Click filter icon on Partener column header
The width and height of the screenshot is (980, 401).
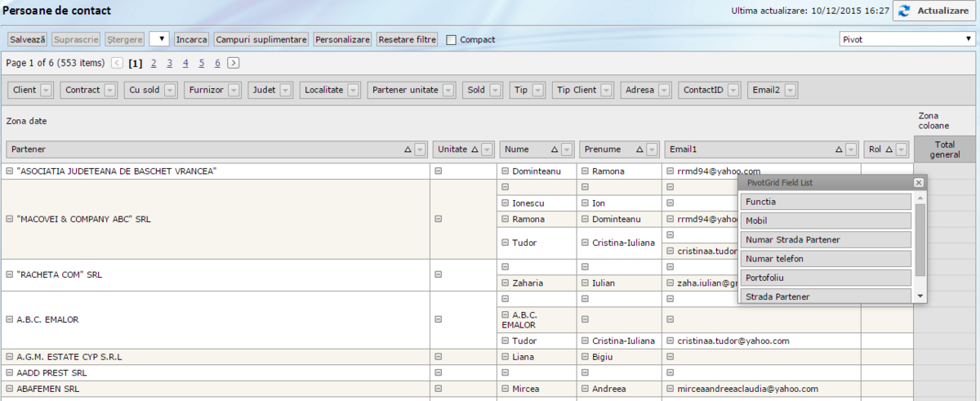pos(420,149)
